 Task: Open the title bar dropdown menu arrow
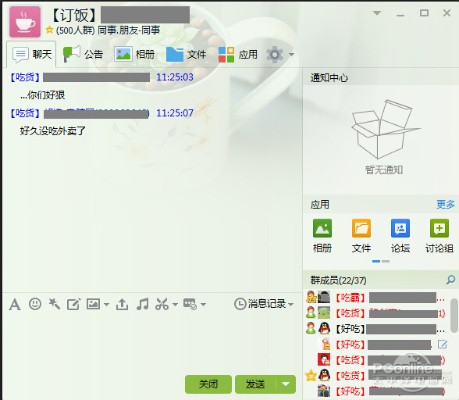click(377, 13)
